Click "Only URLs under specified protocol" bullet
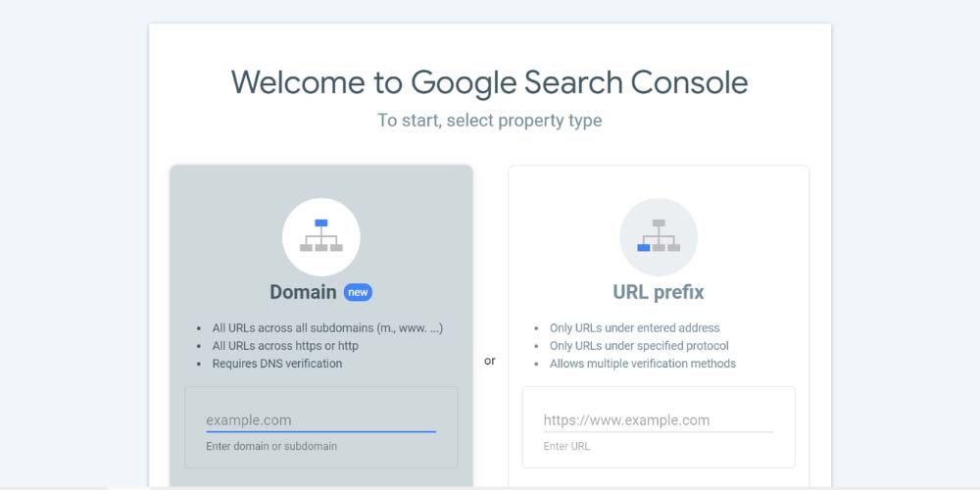980x490 pixels. point(639,346)
